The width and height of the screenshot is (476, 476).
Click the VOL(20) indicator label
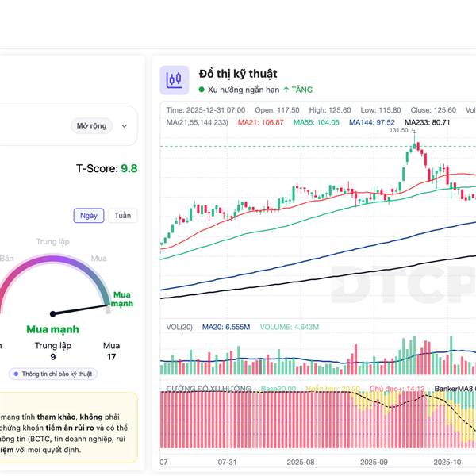[179, 327]
